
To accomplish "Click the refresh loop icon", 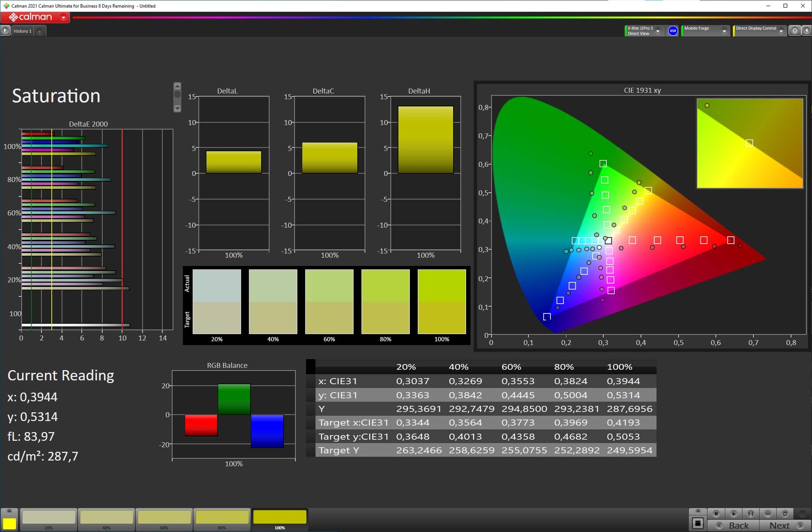I will tap(785, 513).
